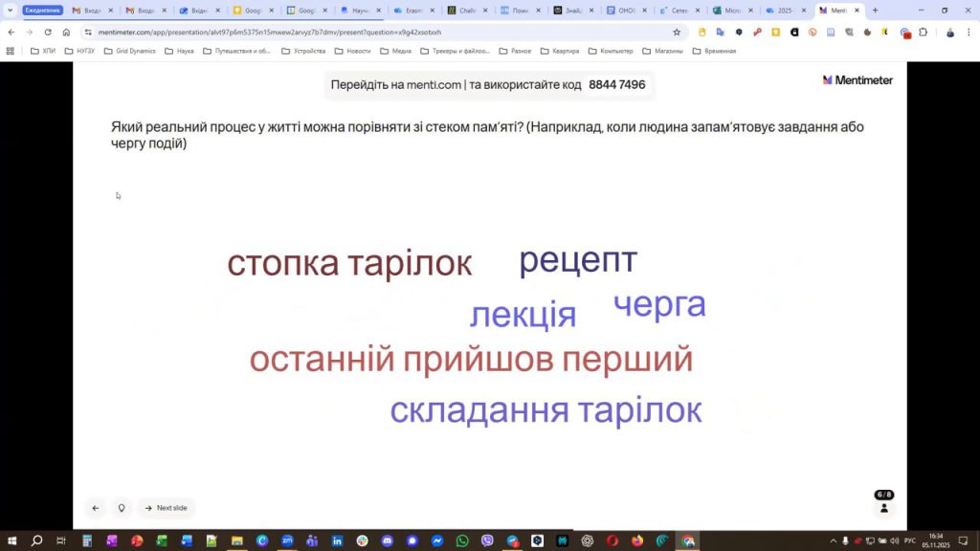980x551 pixels.
Task: Bookmark this page with the star icon
Action: coord(677,32)
